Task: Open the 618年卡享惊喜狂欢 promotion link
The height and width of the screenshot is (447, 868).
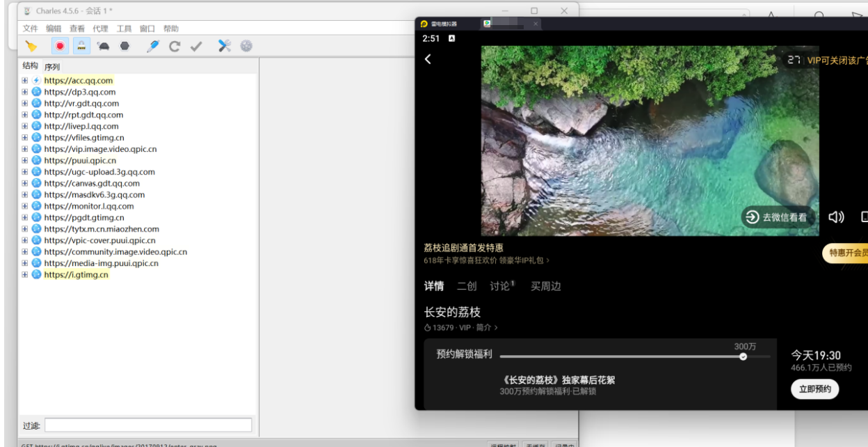Action: pyautogui.click(x=487, y=260)
